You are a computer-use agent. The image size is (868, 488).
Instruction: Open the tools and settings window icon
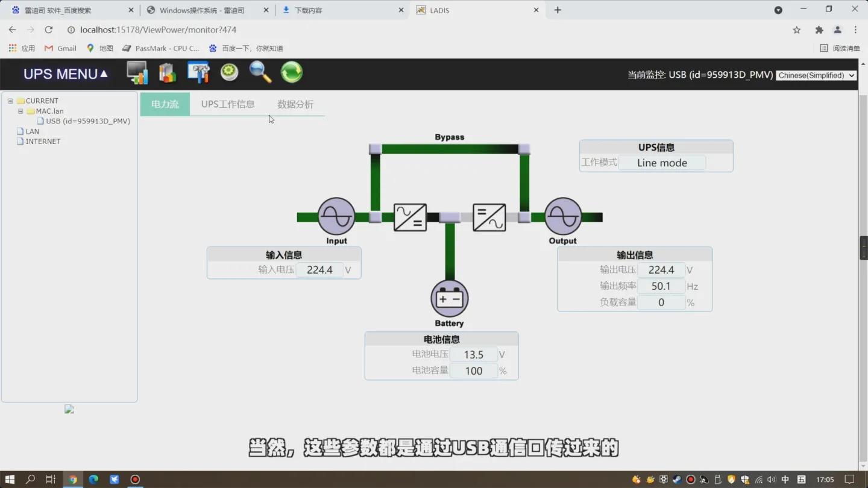[x=198, y=72]
